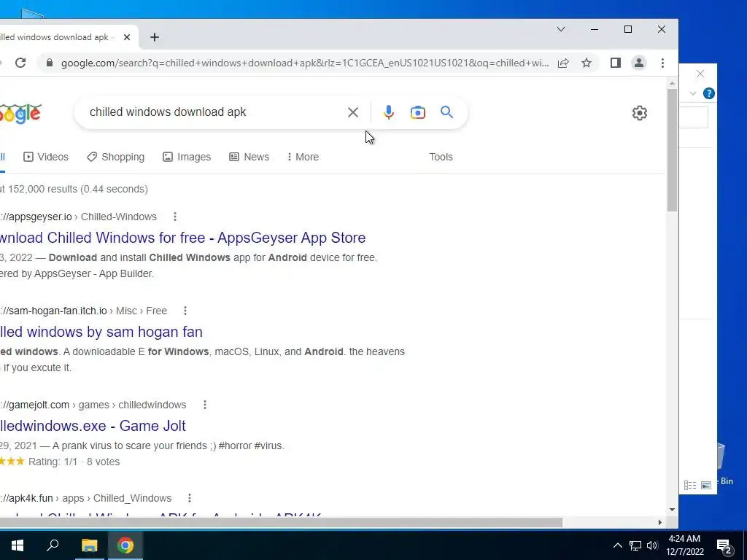Open network status tray icon
This screenshot has width=747, height=560.
635,545
